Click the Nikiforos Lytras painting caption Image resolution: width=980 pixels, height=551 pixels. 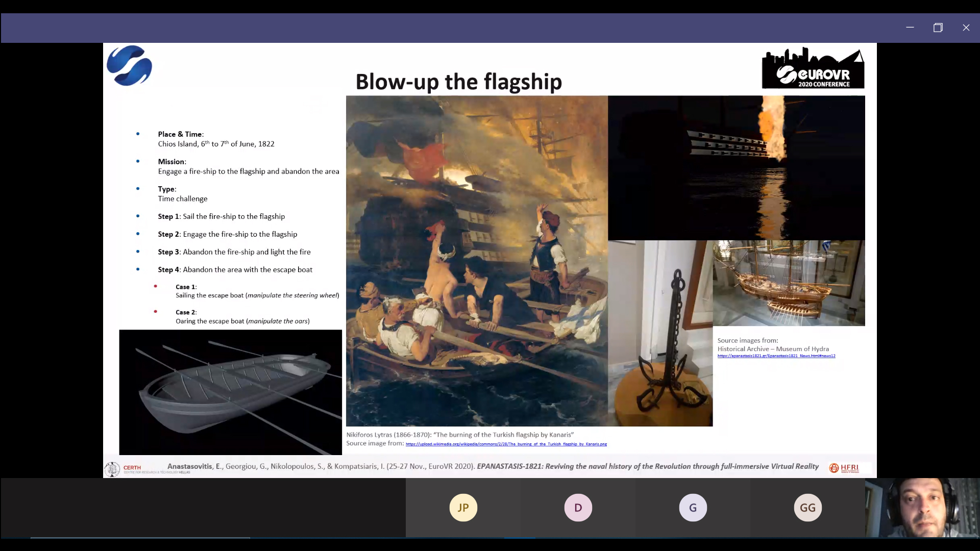point(460,435)
